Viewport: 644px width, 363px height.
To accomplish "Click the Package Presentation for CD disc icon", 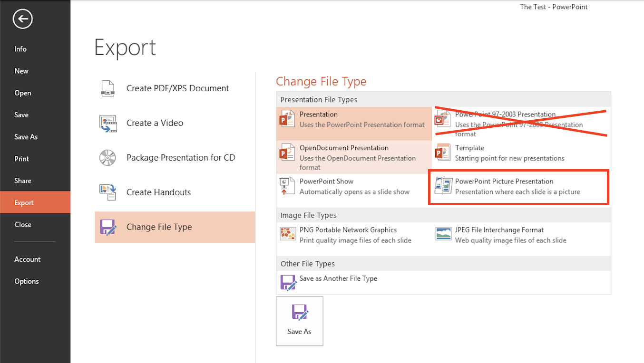I will tap(107, 158).
